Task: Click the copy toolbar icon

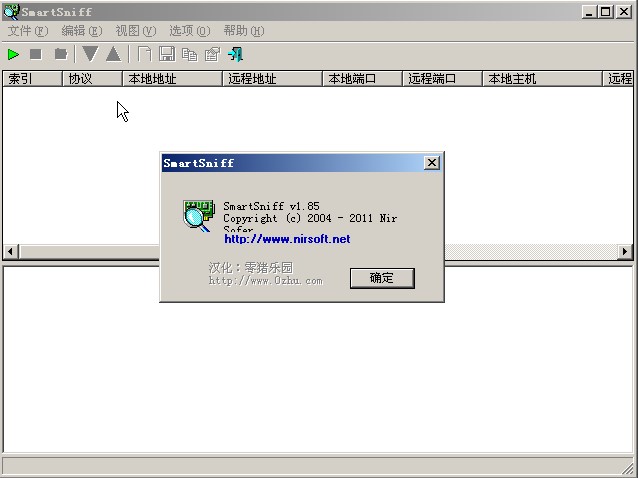Action: point(189,54)
